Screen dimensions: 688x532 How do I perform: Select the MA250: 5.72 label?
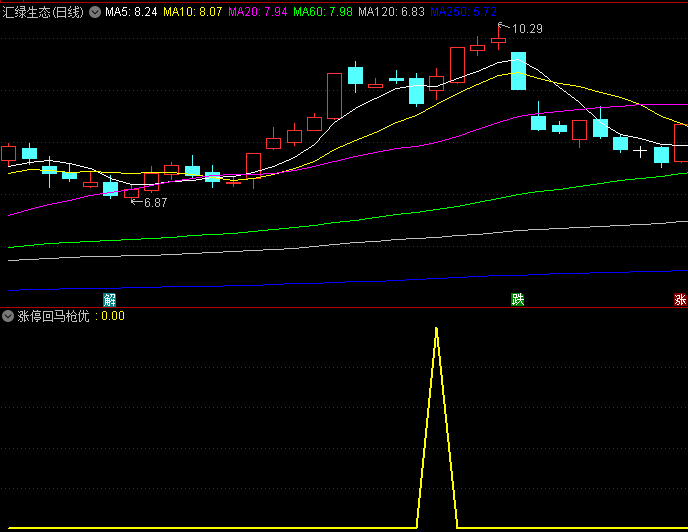click(x=463, y=12)
